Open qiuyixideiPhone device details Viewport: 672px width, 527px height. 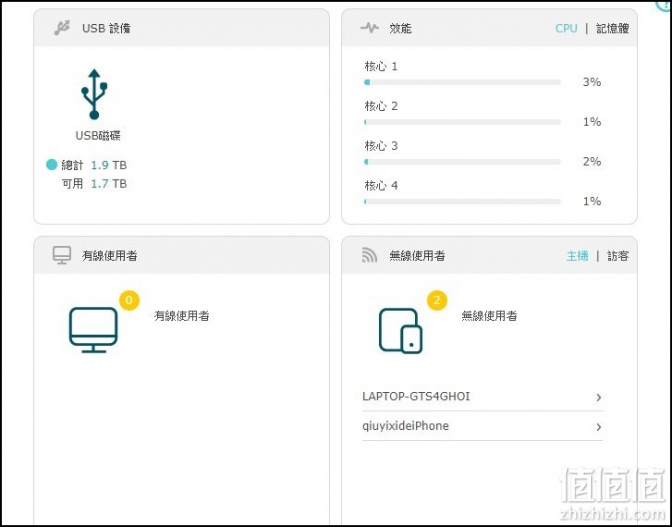point(482,426)
